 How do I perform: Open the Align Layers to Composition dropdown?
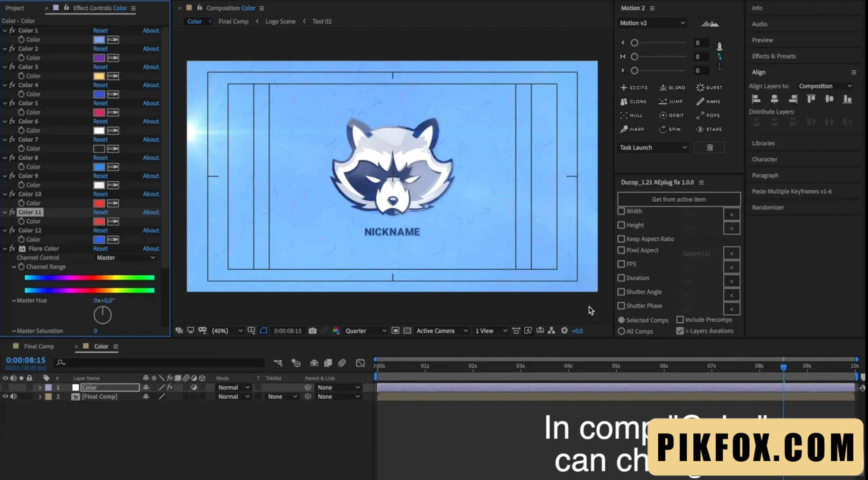[825, 86]
